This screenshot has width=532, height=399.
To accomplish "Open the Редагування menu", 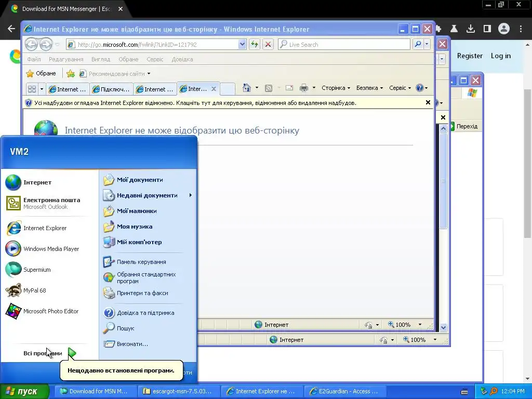I will 66,59.
